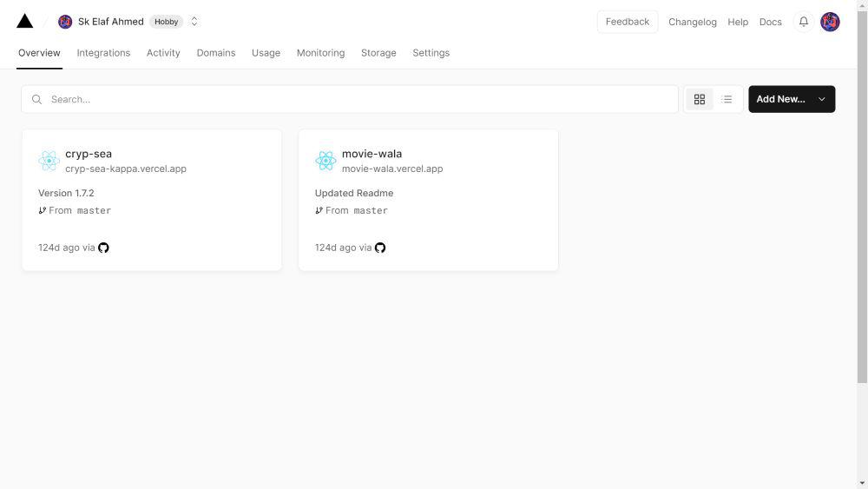Viewport: 868px width, 489px height.
Task: Click the small team avatar beside Sk Elaf Ahmed
Action: point(65,22)
